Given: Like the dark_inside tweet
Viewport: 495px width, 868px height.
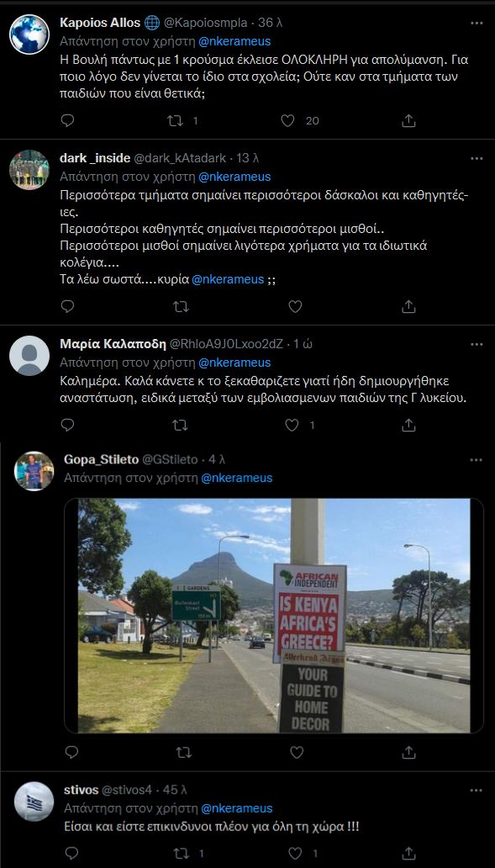Looking at the screenshot, I should click(x=295, y=306).
